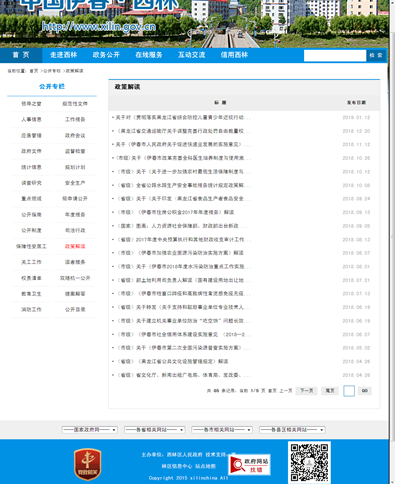Open the 伊春市社会信用体系建设 article

click(x=183, y=334)
